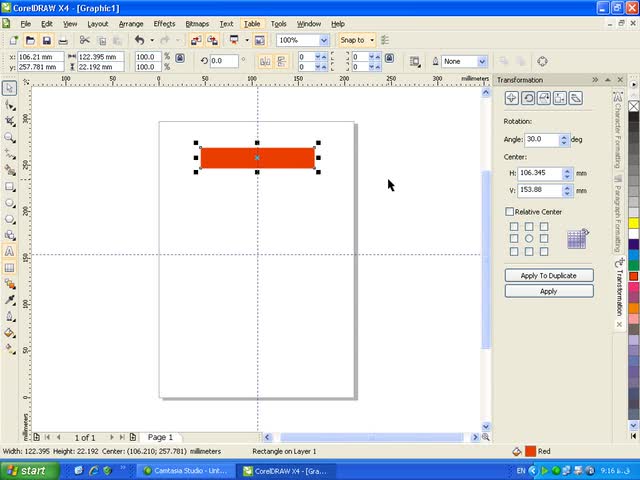Select the Page 1 tab
This screenshot has height=480, width=640.
[x=160, y=437]
